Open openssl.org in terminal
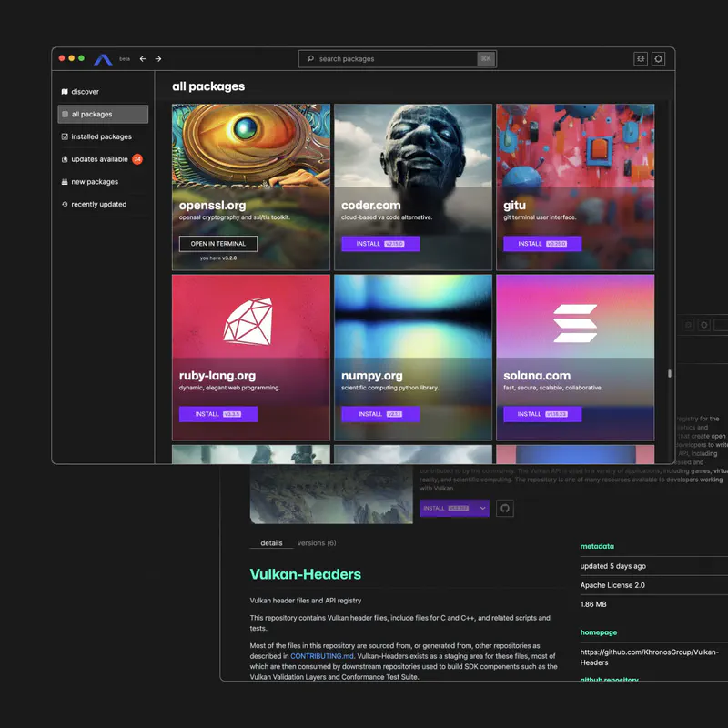 click(x=218, y=244)
